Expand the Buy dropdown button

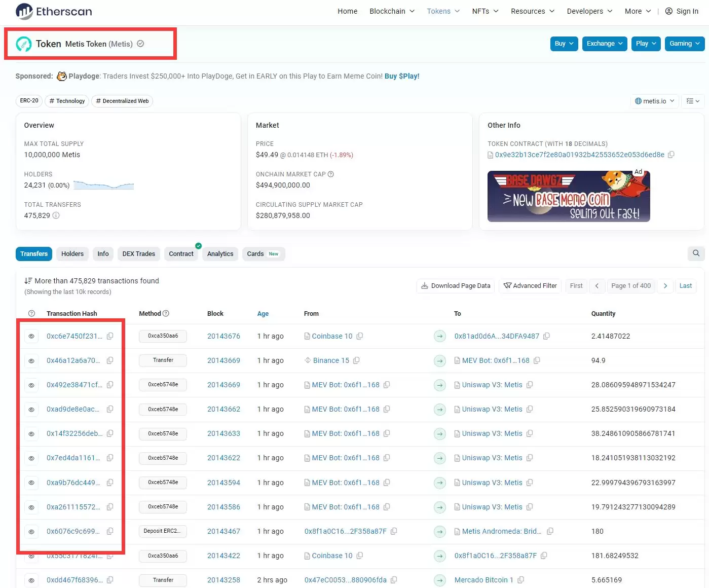564,44
